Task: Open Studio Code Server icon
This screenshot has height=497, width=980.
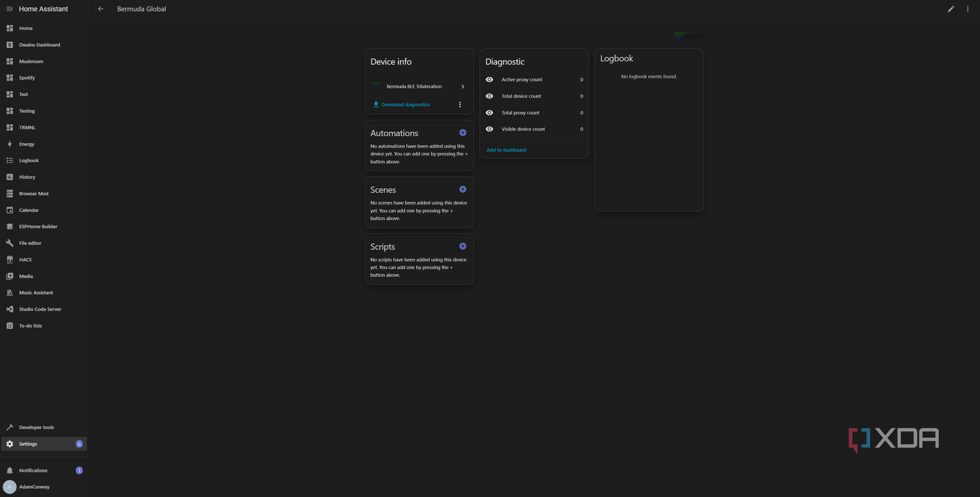Action: (x=10, y=309)
